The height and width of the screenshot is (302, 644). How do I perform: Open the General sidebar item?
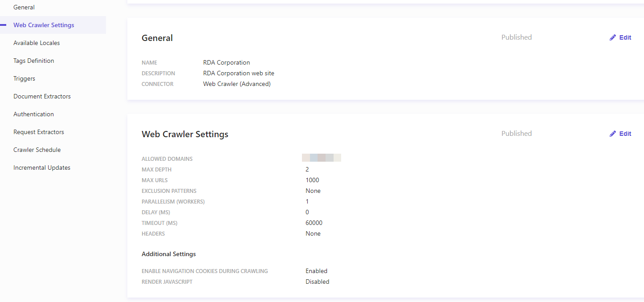(24, 7)
